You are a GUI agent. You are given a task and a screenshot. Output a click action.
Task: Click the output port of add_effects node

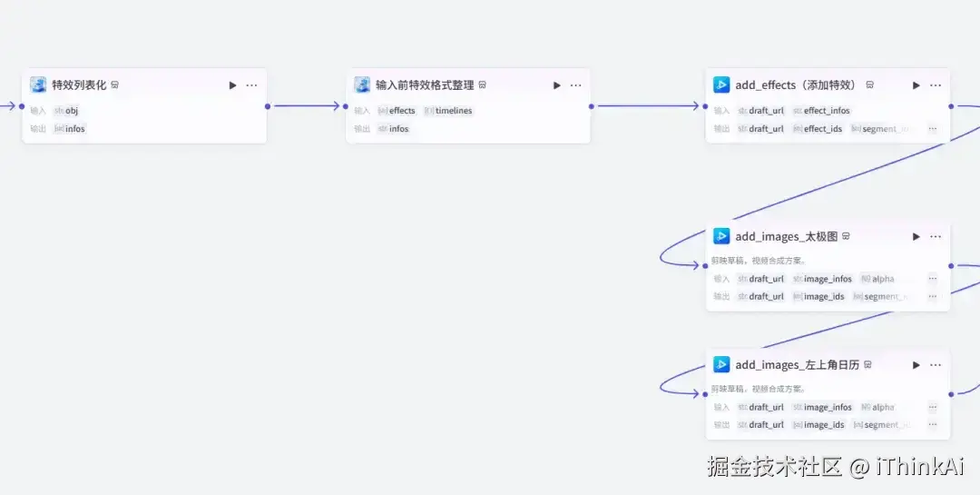tap(951, 106)
